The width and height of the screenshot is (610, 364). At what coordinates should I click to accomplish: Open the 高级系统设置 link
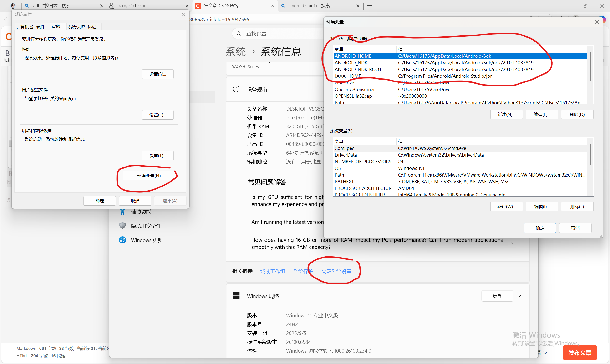point(336,271)
